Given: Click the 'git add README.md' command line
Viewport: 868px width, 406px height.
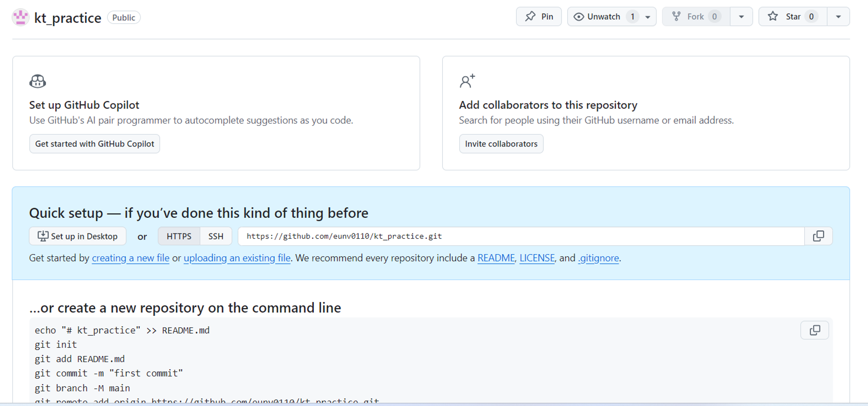Looking at the screenshot, I should (x=79, y=359).
